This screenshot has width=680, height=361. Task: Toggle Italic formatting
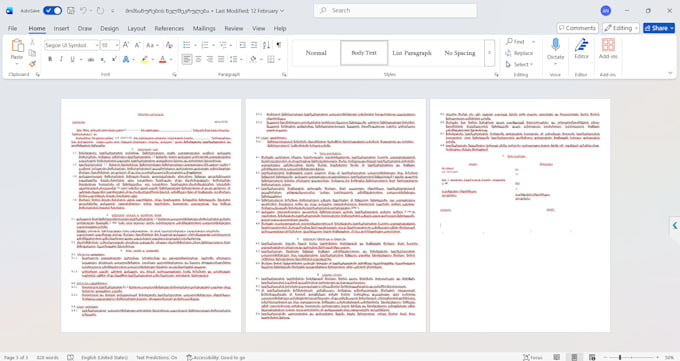(x=61, y=59)
